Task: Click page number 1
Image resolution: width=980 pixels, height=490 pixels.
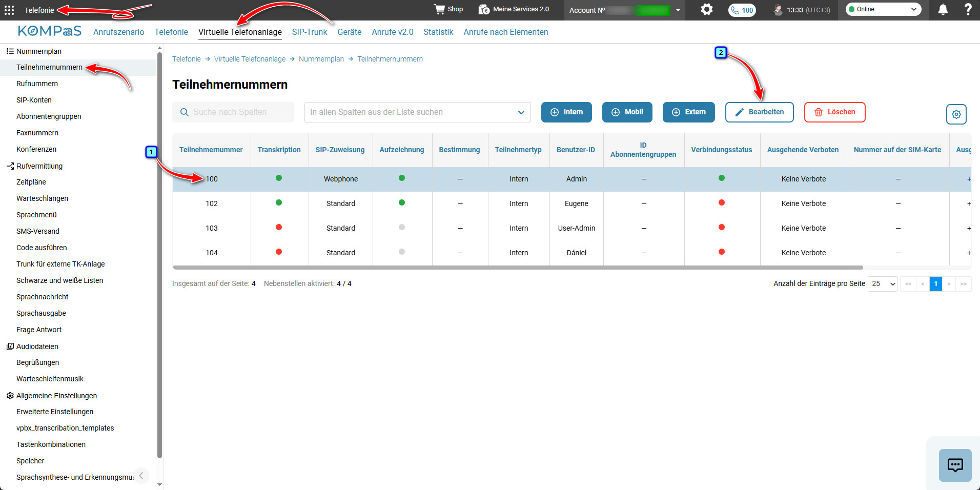Action: pyautogui.click(x=935, y=284)
